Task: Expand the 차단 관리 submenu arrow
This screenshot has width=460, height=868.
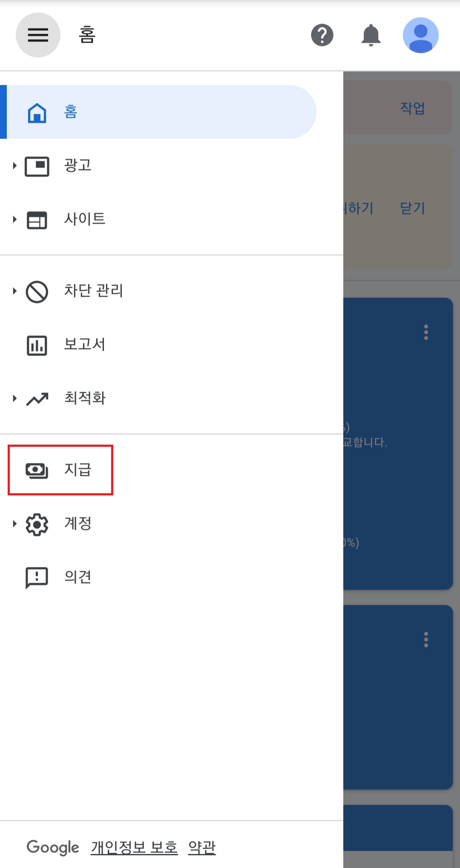Action: (x=14, y=291)
